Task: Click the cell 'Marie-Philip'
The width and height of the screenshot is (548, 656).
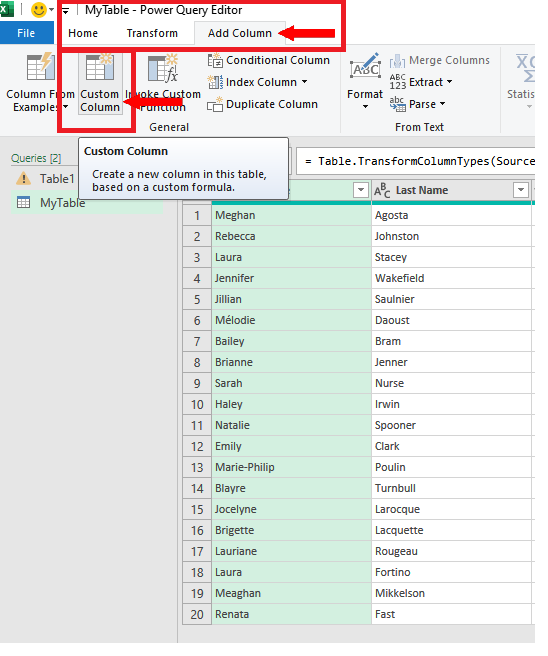Action: [x=292, y=467]
